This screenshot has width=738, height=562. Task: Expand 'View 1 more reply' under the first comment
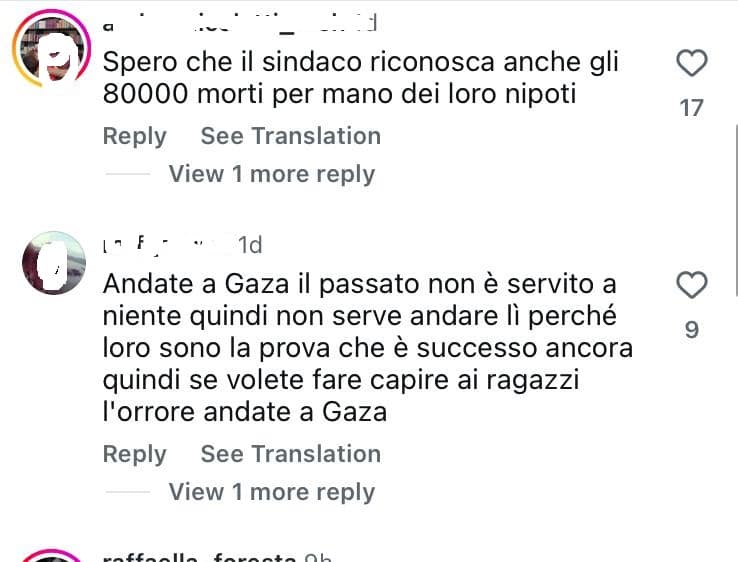(272, 174)
